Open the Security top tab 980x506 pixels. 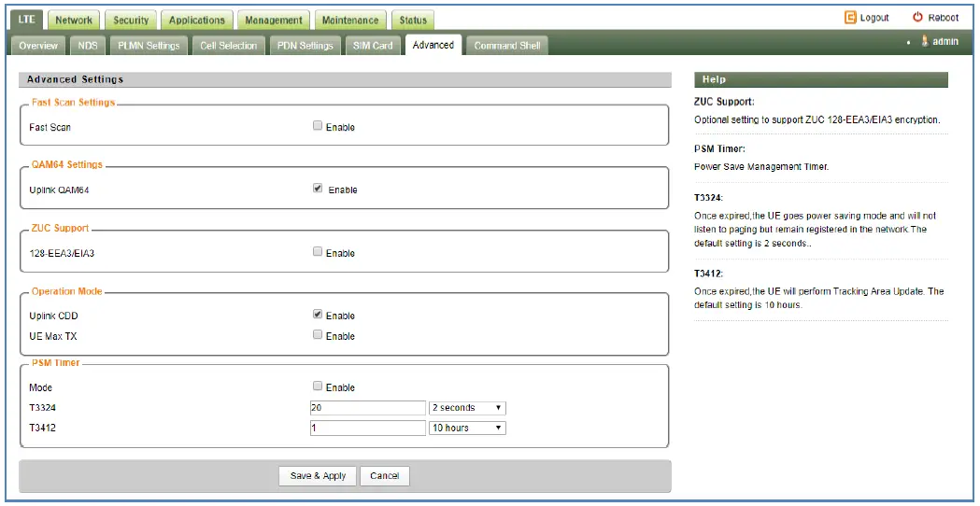coord(131,20)
